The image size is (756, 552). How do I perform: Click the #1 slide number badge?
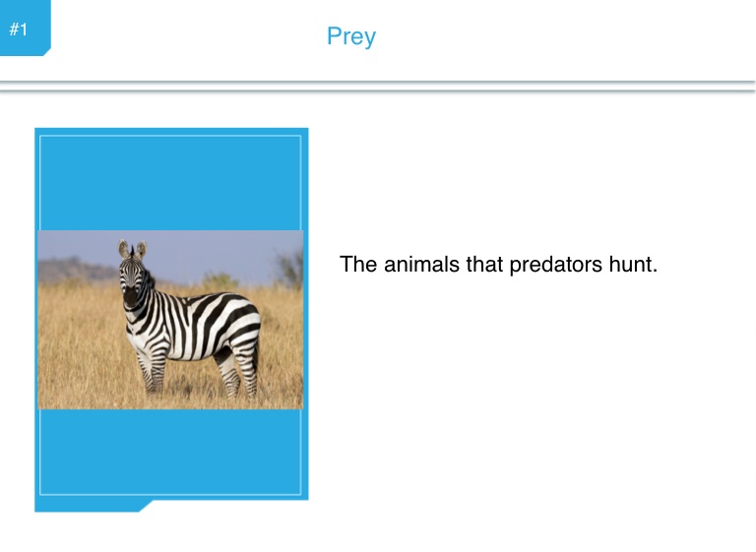[x=18, y=30]
